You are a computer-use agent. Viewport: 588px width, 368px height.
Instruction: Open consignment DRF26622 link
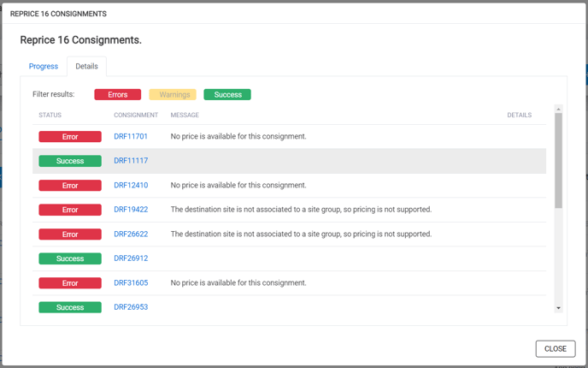click(131, 234)
